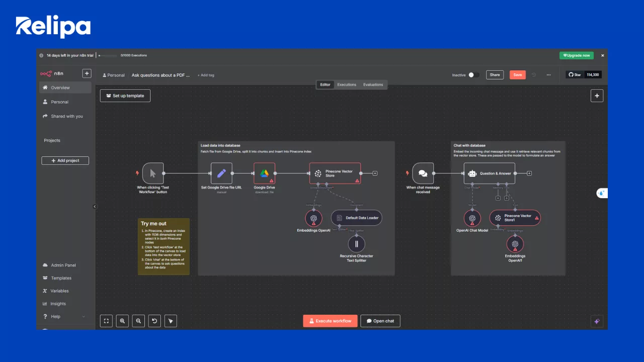This screenshot has width=644, height=362.
Task: Open the three-dot workflow options menu
Action: pos(548,75)
